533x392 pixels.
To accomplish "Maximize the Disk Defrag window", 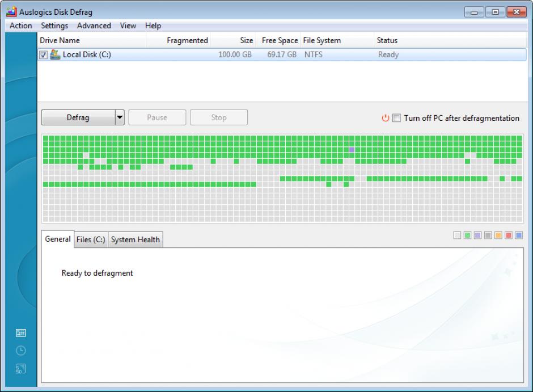I will pyautogui.click(x=495, y=12).
